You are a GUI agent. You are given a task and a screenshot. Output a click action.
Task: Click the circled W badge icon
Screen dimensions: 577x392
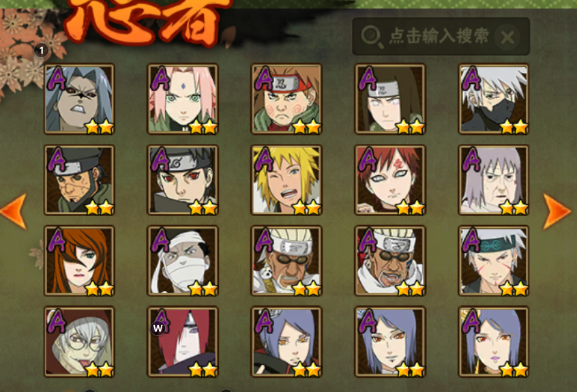click(158, 328)
